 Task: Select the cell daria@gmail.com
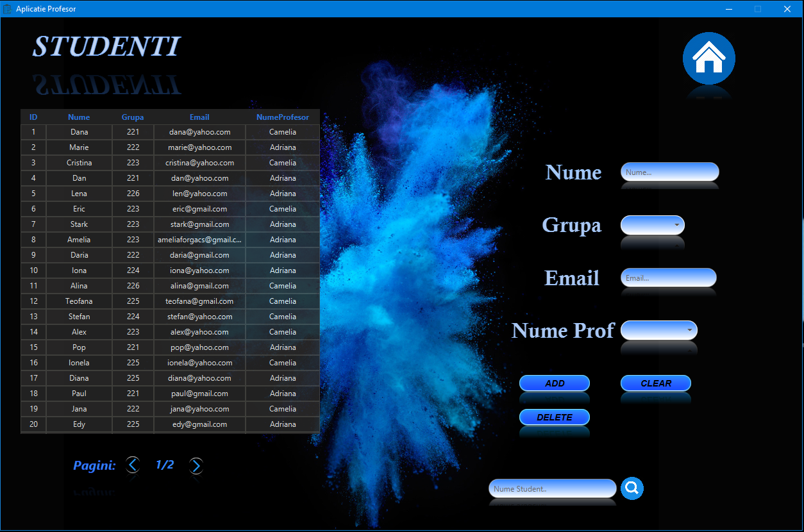[199, 255]
